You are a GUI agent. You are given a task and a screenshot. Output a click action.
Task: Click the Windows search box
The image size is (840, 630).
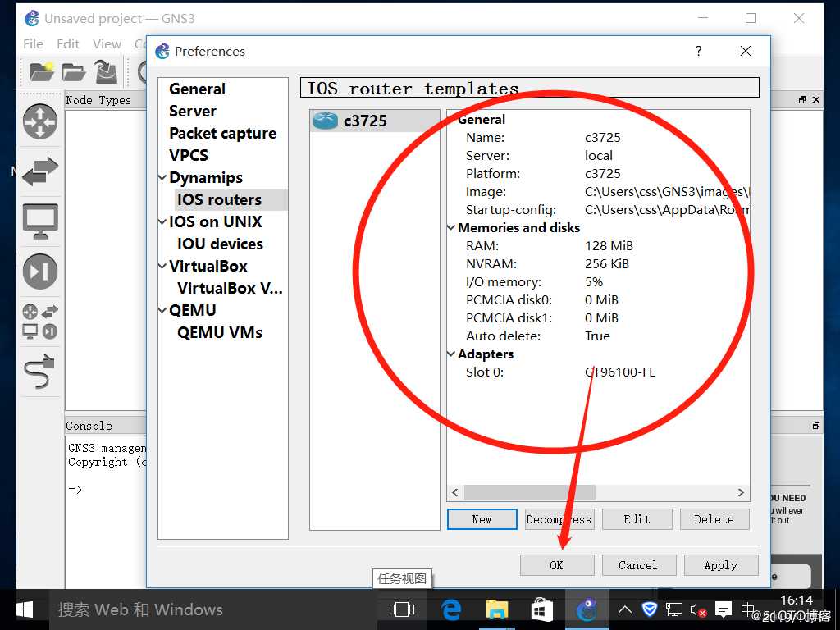click(213, 609)
